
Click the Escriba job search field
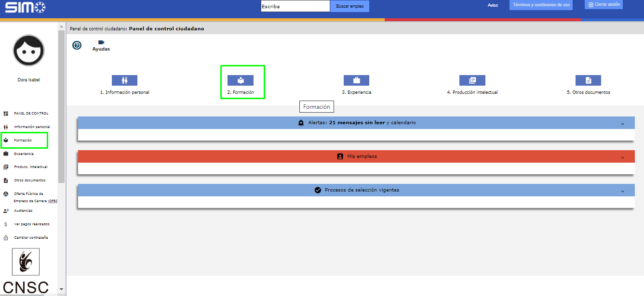[x=295, y=6]
